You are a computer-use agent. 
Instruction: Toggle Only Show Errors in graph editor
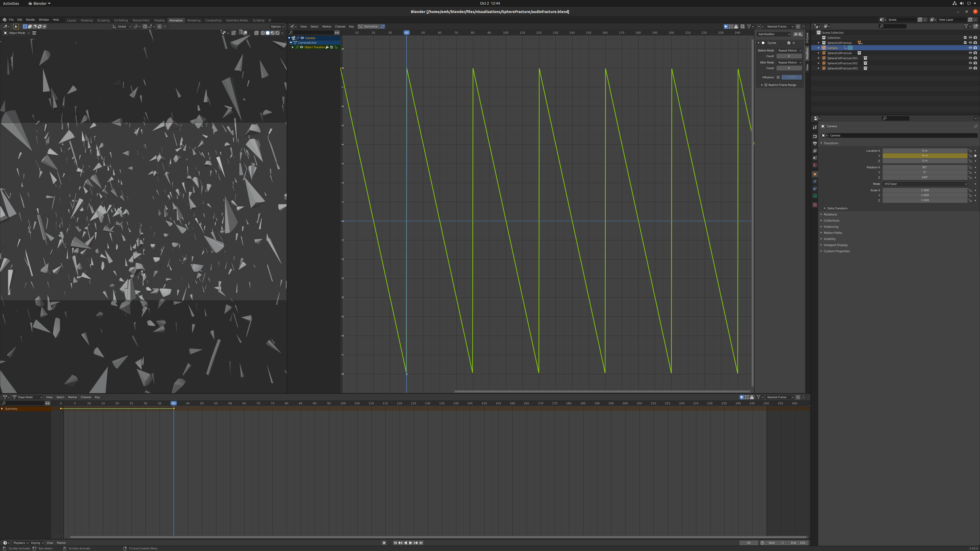click(736, 27)
